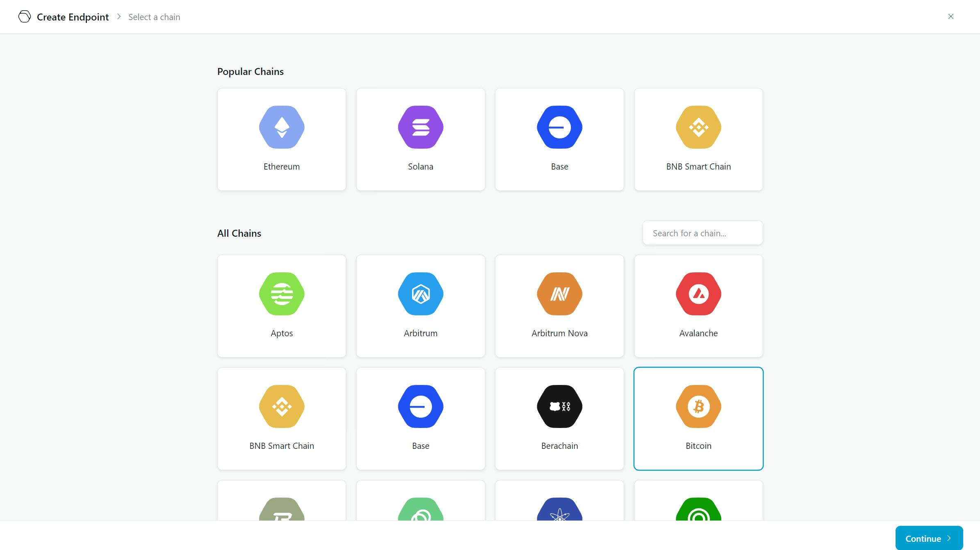Click the Search for a chain input field
This screenshot has height=550, width=980.
(703, 233)
